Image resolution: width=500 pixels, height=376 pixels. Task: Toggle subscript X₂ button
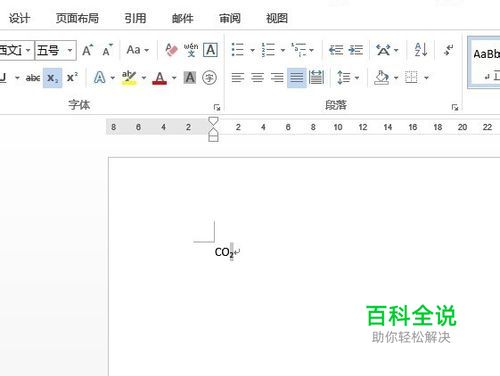[x=52, y=78]
